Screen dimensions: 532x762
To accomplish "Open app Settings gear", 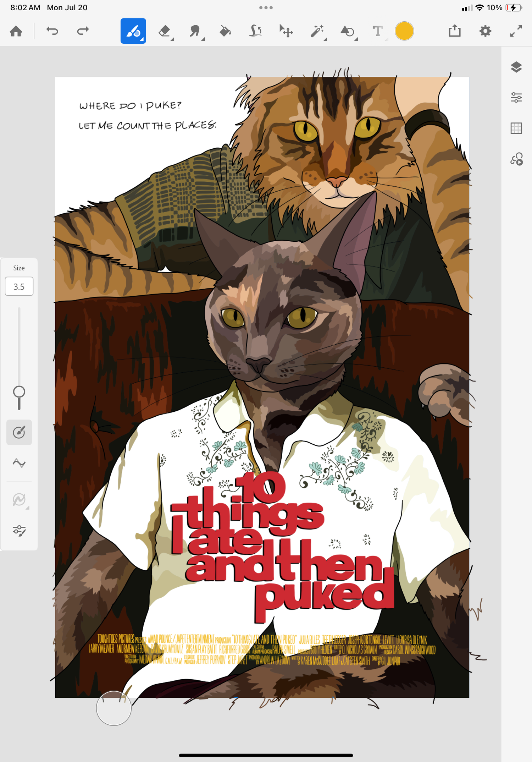I will pyautogui.click(x=485, y=31).
